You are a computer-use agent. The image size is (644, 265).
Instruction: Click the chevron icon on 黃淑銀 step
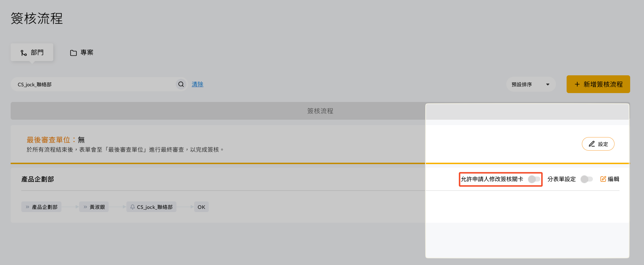point(85,207)
